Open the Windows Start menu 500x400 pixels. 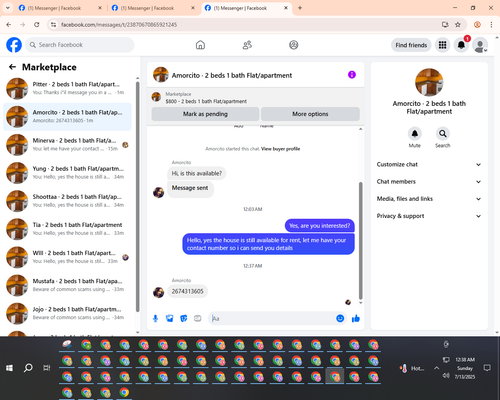tap(9, 368)
